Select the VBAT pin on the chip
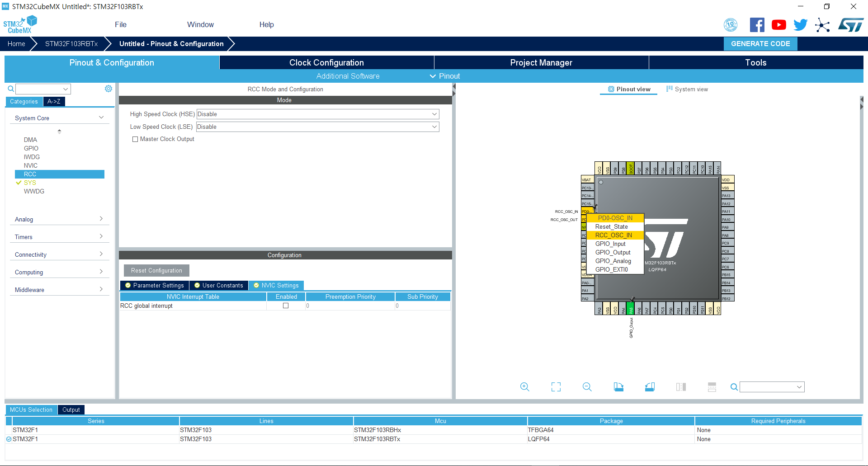Screen dimensions: 868x466 [x=587, y=179]
